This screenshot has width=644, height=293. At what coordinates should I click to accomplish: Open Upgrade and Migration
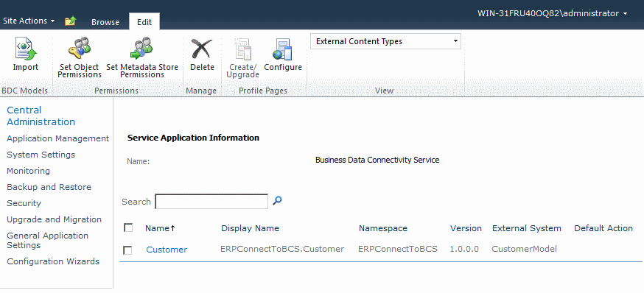click(55, 219)
